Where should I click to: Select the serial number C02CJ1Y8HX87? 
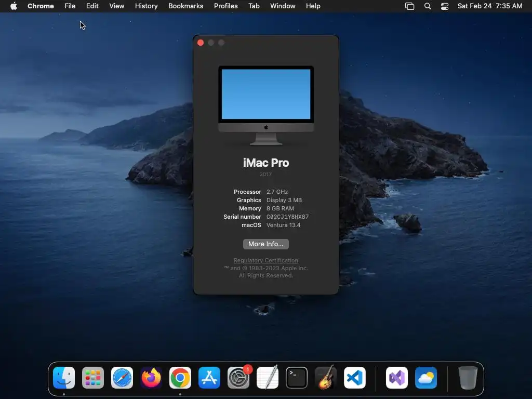click(x=287, y=217)
